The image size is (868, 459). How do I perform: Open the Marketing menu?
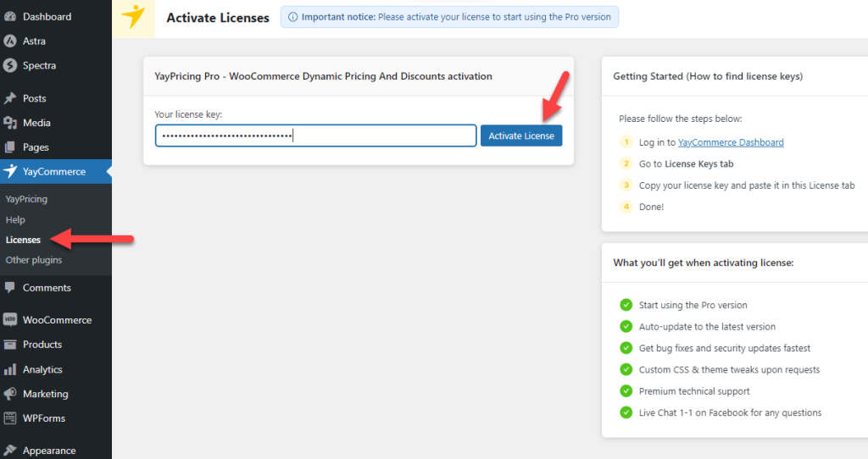coord(46,394)
